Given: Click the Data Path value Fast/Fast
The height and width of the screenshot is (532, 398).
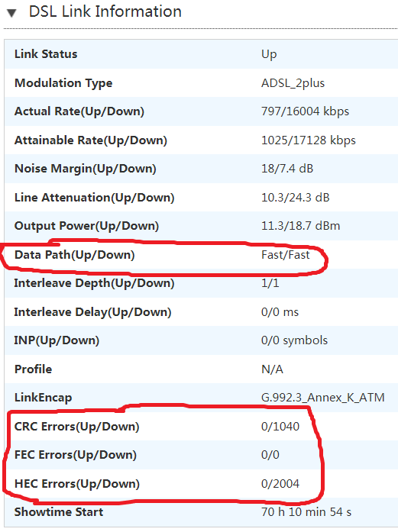Looking at the screenshot, I should coord(285,255).
